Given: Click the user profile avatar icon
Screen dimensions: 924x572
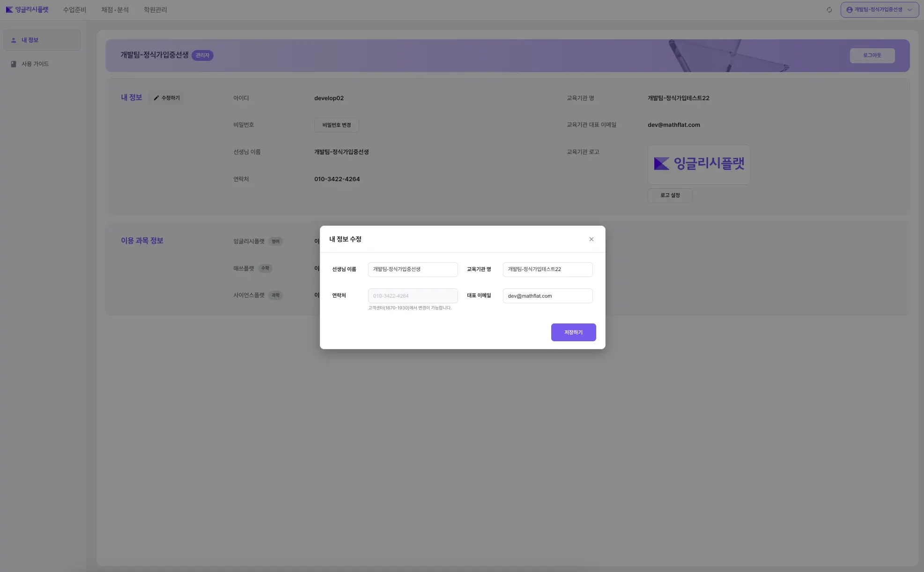Looking at the screenshot, I should click(849, 10).
